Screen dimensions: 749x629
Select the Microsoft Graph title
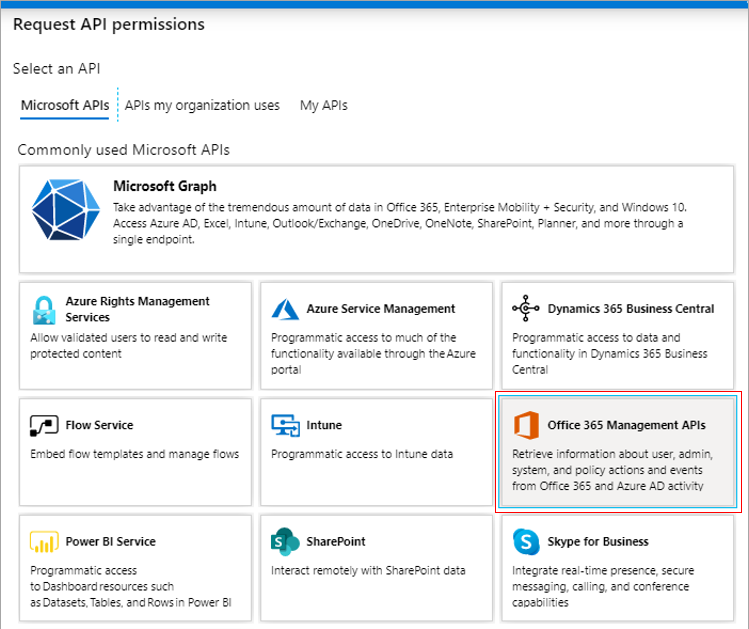(x=165, y=186)
